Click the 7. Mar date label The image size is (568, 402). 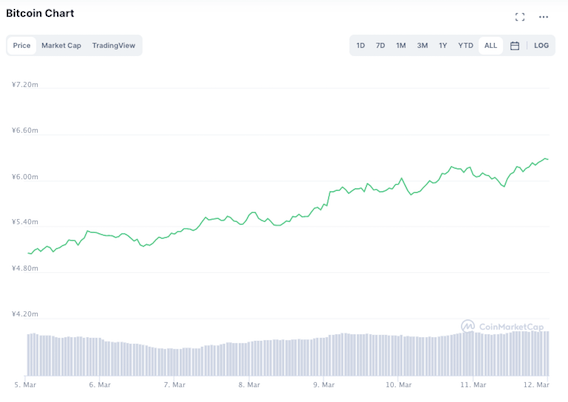click(174, 385)
